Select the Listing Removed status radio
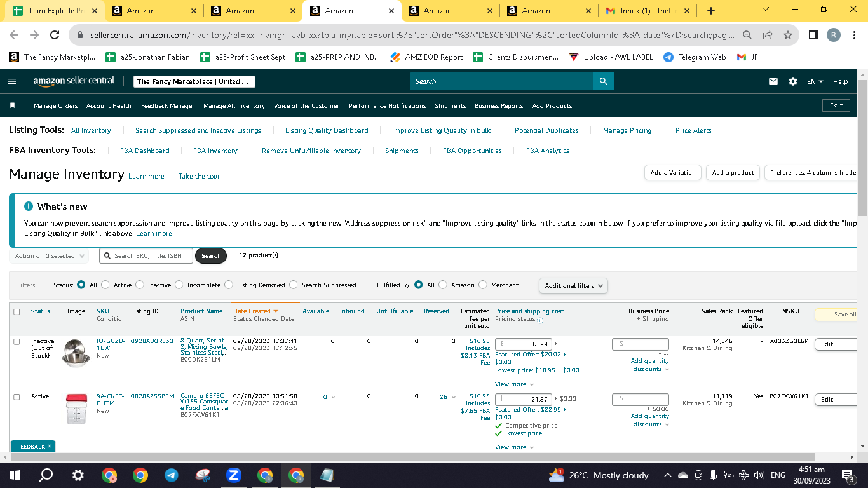Image resolution: width=868 pixels, height=488 pixels. point(229,285)
